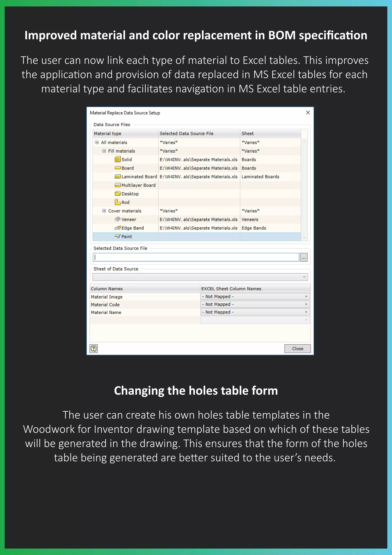Collapse the All materials tree node
The image size is (392, 555).
pyautogui.click(x=96, y=142)
